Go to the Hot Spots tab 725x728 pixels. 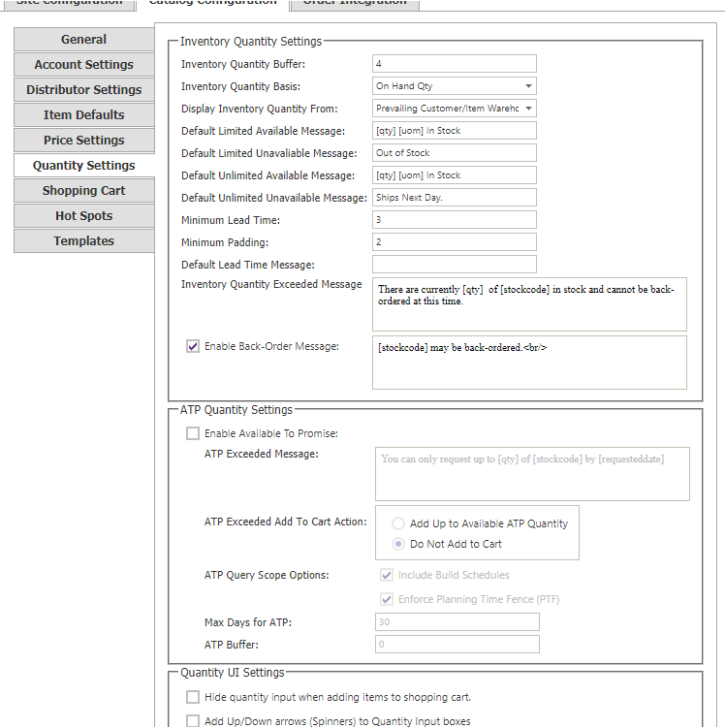83,216
